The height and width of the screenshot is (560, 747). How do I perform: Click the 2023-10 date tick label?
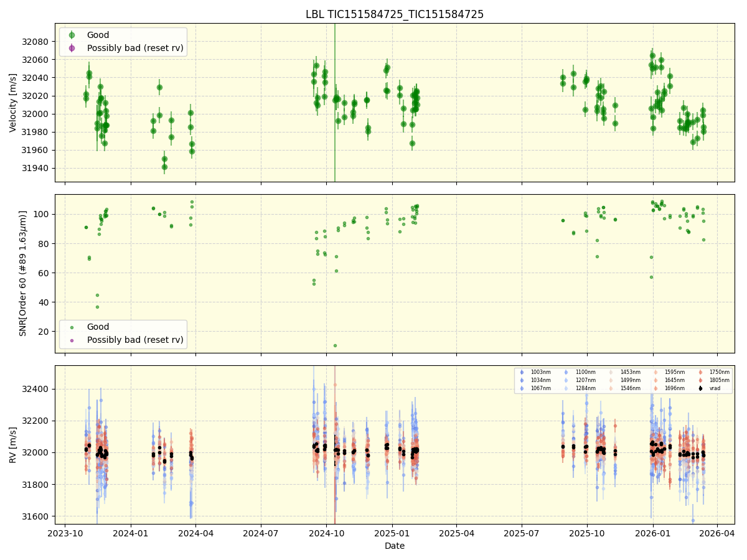[x=65, y=533]
